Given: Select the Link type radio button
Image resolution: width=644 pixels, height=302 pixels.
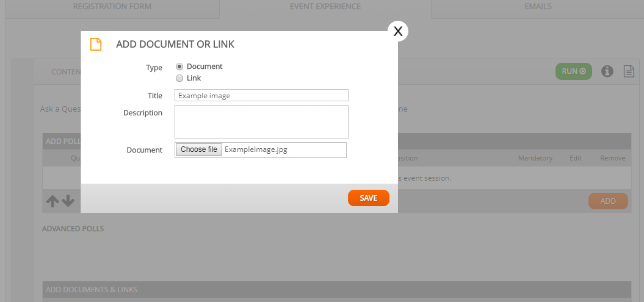Looking at the screenshot, I should coord(179,78).
